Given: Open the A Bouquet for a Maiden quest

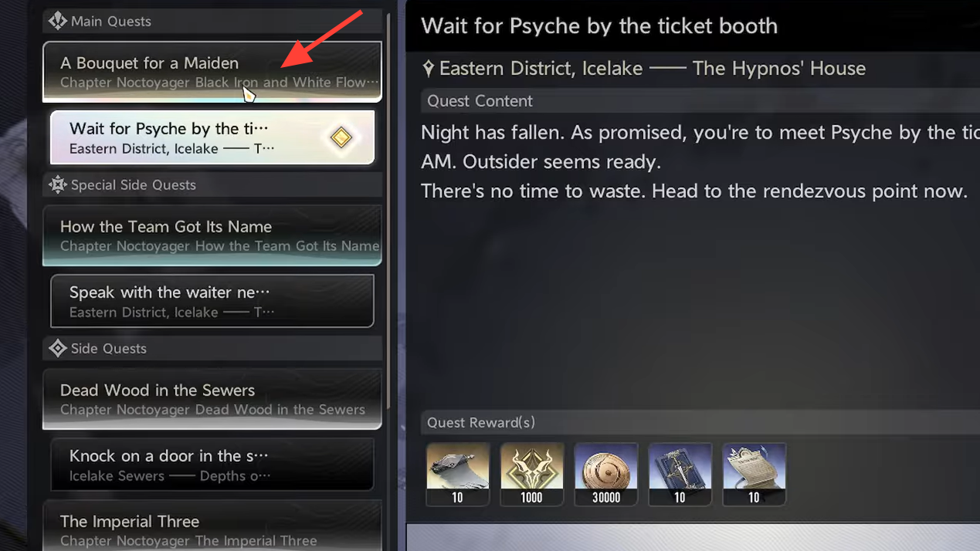Looking at the screenshot, I should tap(212, 72).
